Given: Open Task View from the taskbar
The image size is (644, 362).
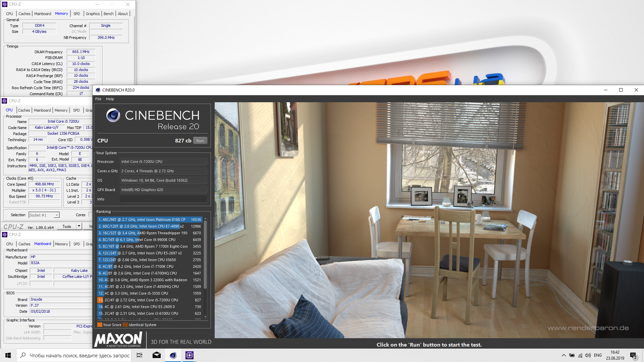Looking at the screenshot, I should tap(140, 355).
